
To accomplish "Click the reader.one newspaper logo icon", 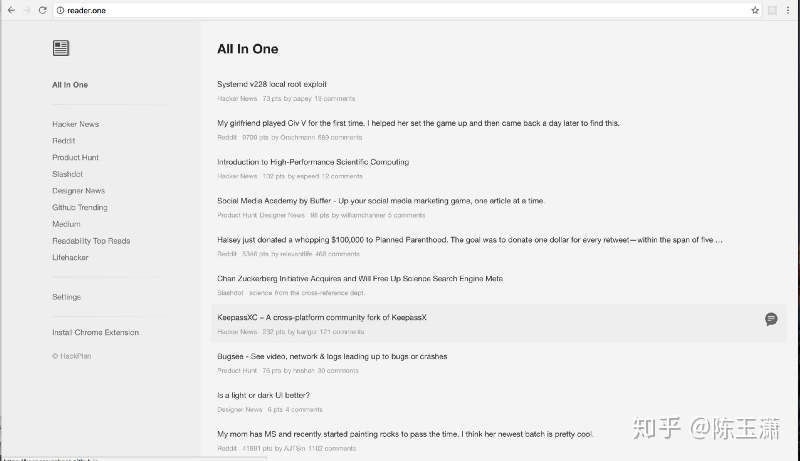I will pos(61,48).
